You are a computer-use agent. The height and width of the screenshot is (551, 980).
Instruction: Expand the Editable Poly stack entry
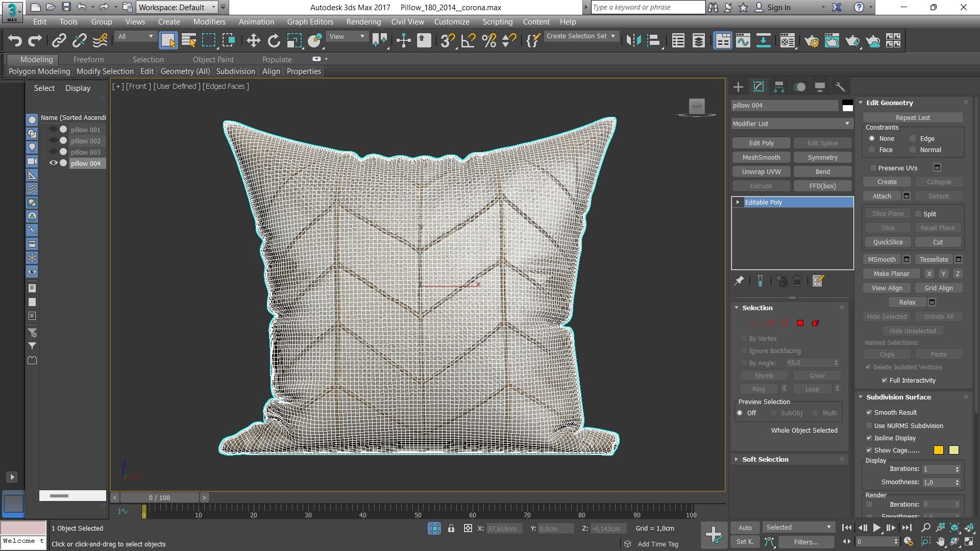click(738, 203)
